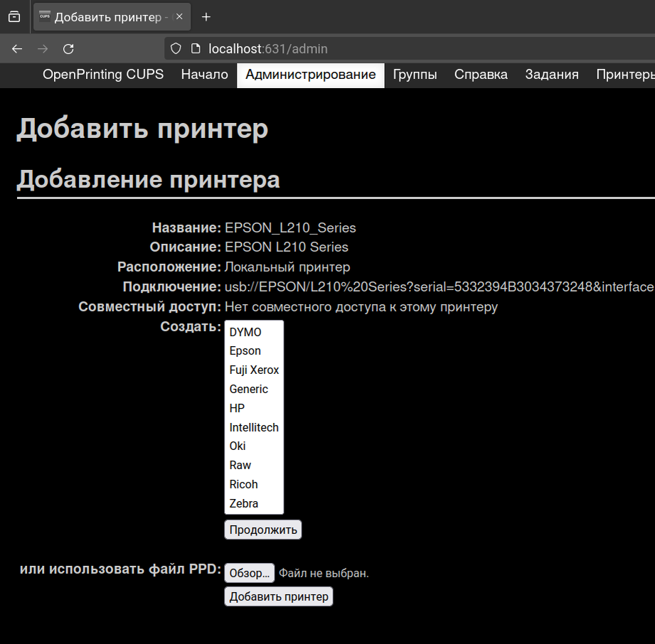Close the Добавить принтер tab
The height and width of the screenshot is (644, 655).
pyautogui.click(x=179, y=17)
